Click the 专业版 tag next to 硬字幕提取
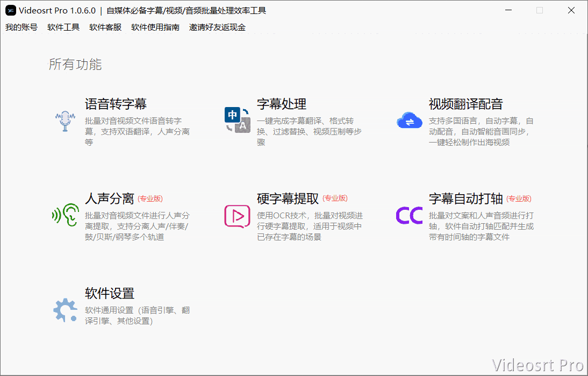Image resolution: width=588 pixels, height=376 pixels. pos(335,198)
